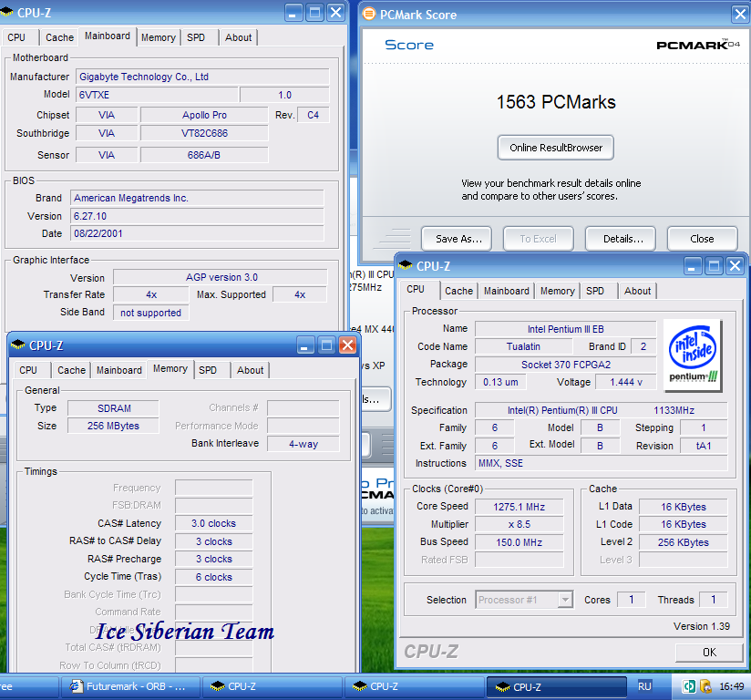Open the RU language indicator in the taskbar
The image size is (751, 700).
(x=644, y=686)
